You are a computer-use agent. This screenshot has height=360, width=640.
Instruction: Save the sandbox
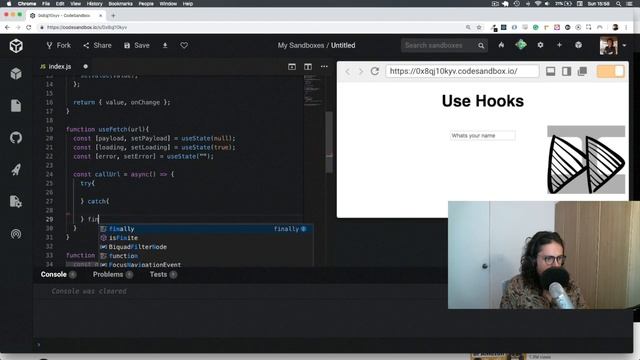137,45
